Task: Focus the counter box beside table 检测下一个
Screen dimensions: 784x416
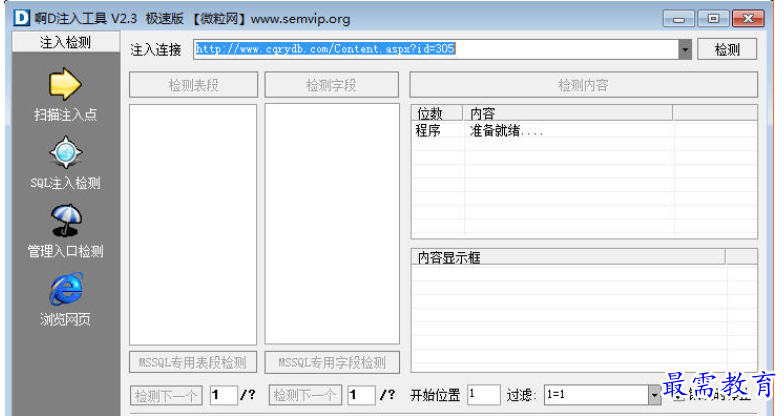Action: click(x=223, y=395)
